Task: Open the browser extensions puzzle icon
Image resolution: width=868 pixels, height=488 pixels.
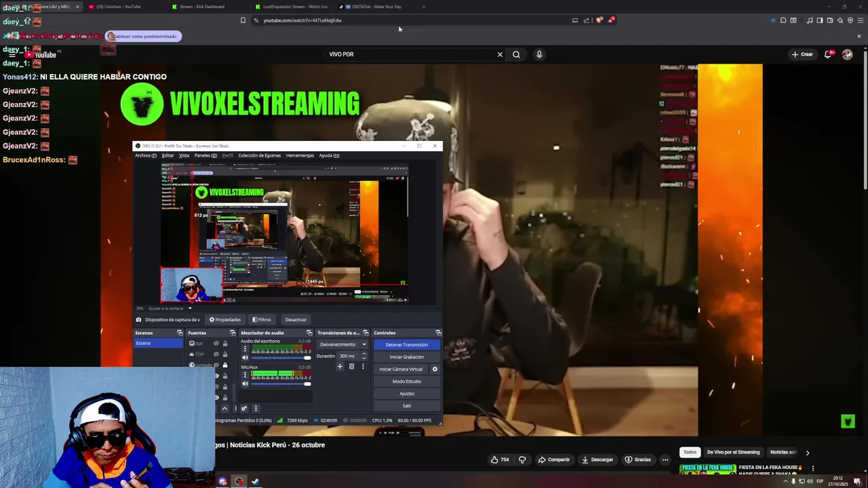Action: coord(783,20)
